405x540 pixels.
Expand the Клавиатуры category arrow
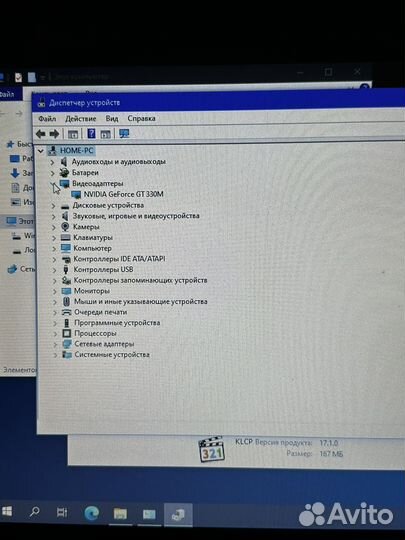pos(54,238)
